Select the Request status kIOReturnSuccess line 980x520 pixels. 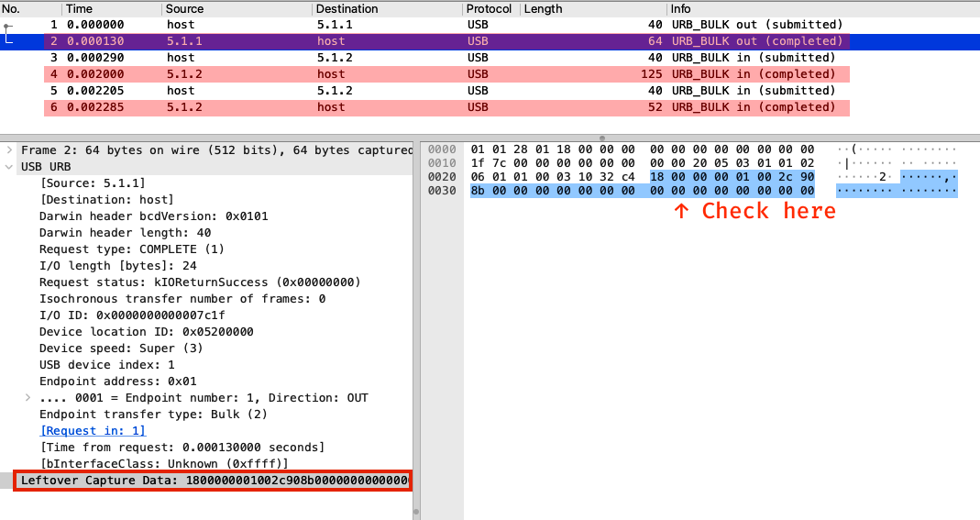click(199, 282)
